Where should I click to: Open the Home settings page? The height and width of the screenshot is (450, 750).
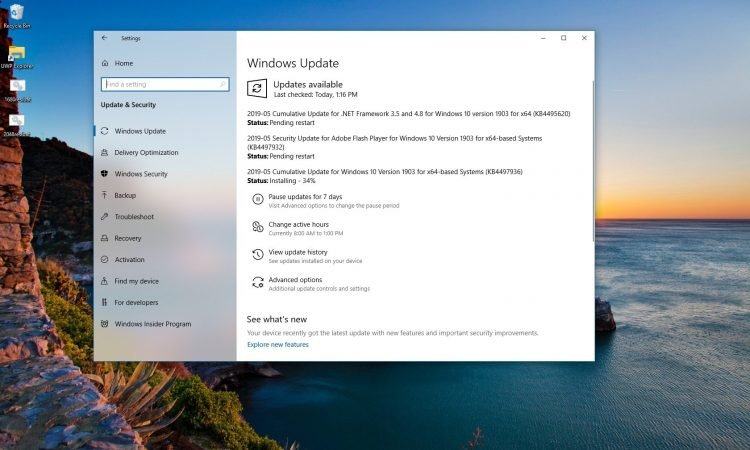pyautogui.click(x=123, y=63)
